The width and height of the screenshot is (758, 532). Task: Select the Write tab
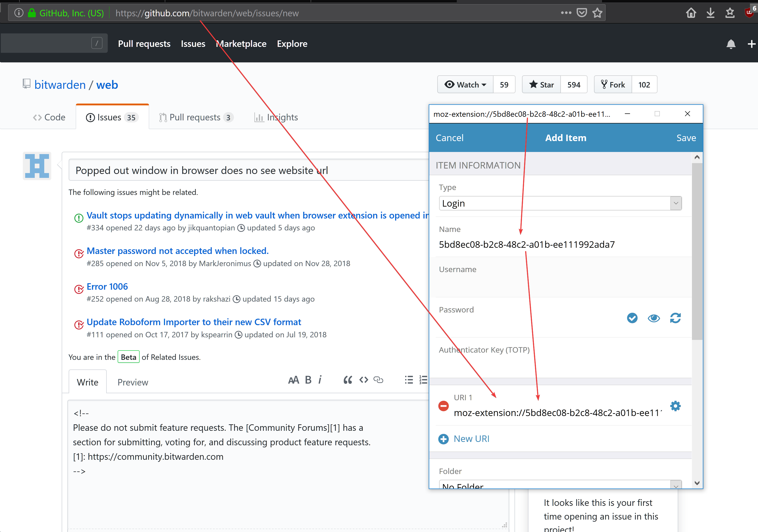pyautogui.click(x=88, y=382)
